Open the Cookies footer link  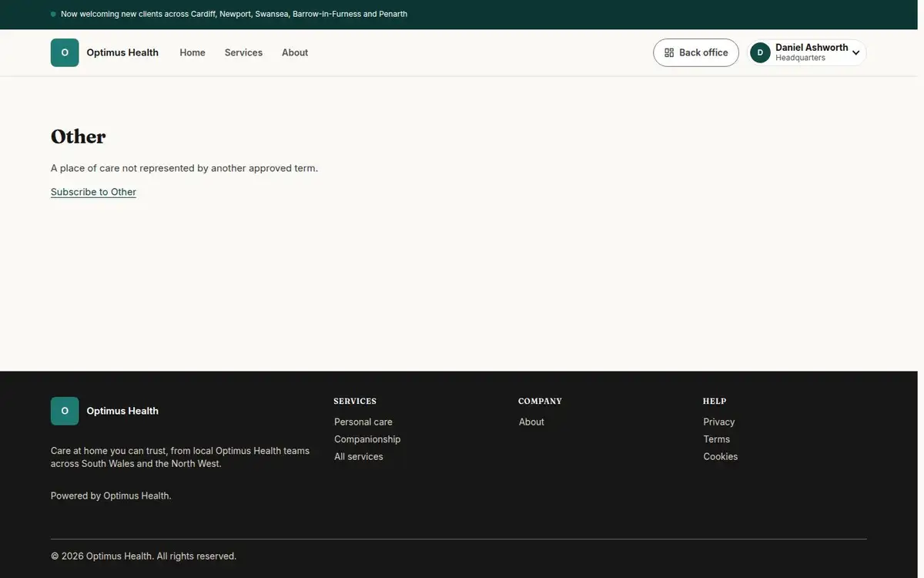pyautogui.click(x=721, y=456)
